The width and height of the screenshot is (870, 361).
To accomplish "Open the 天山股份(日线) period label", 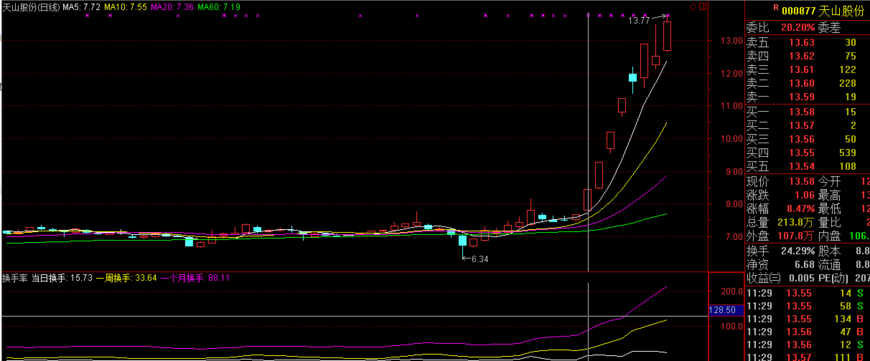I will (31, 7).
